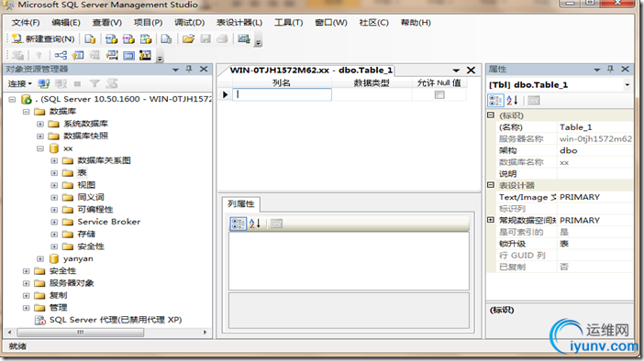The height and width of the screenshot is (361, 644).
Task: Click the Object Explorer horizontal scrollbar
Action: [x=81, y=333]
